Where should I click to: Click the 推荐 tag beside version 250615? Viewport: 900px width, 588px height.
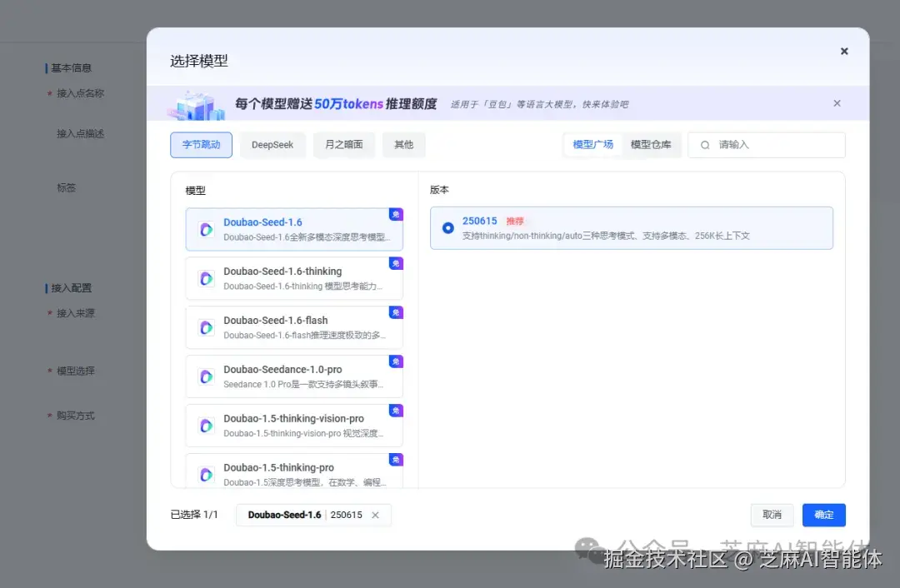(516, 221)
